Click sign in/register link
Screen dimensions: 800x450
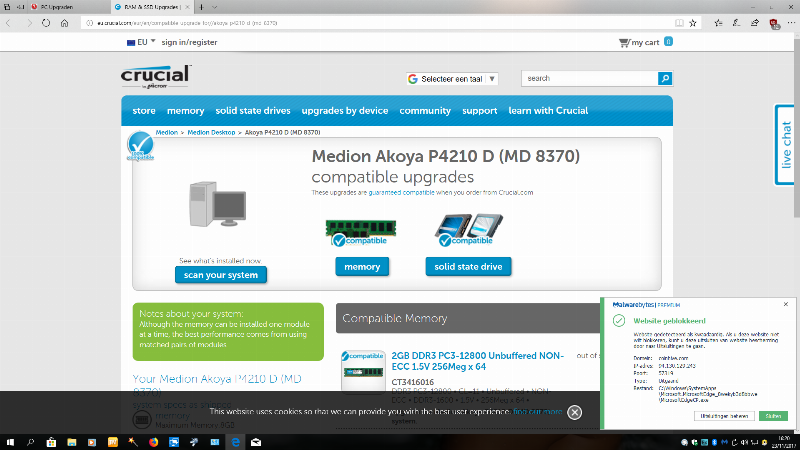click(189, 42)
